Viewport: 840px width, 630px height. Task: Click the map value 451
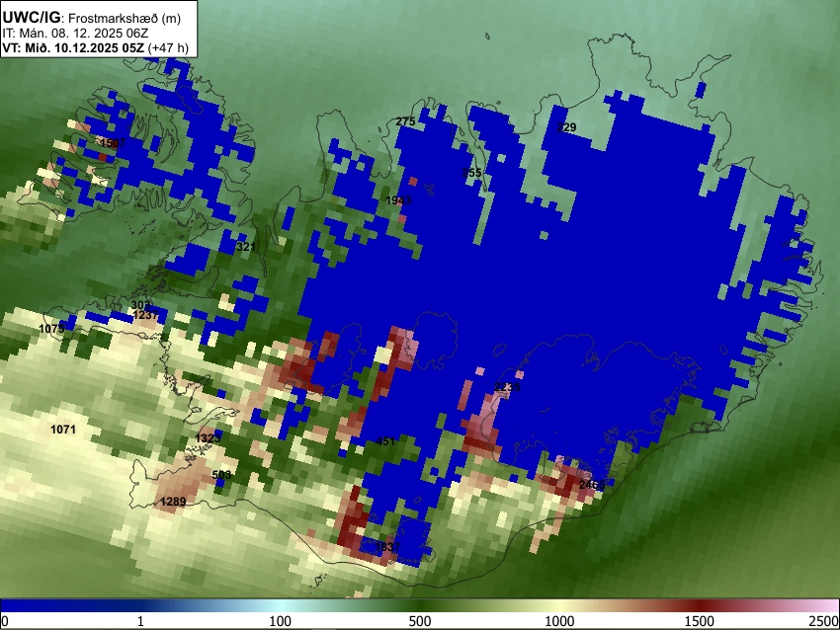click(x=385, y=441)
